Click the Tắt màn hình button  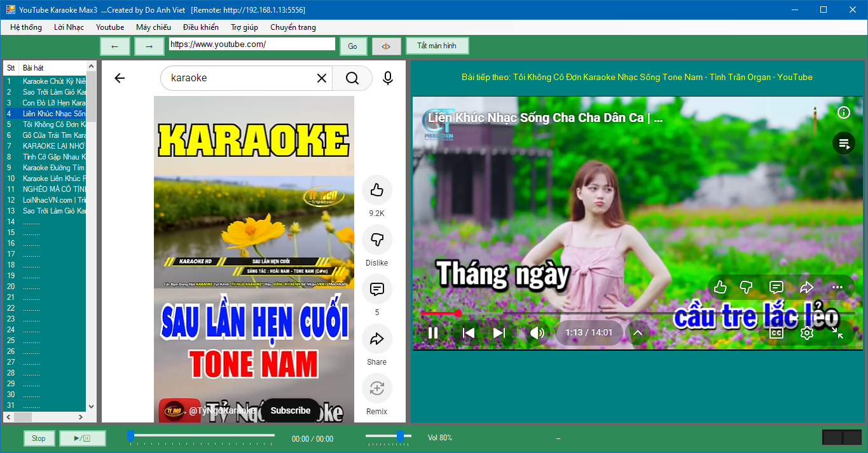tap(437, 46)
